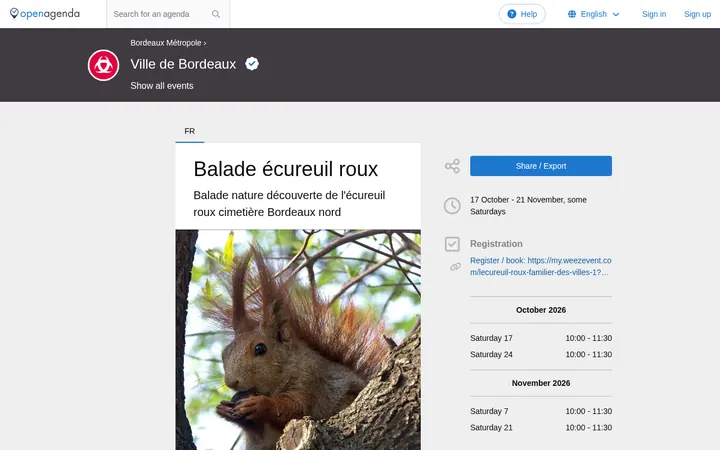Image resolution: width=720 pixels, height=450 pixels.
Task: Click the Registration checkbox icon
Action: click(x=452, y=244)
